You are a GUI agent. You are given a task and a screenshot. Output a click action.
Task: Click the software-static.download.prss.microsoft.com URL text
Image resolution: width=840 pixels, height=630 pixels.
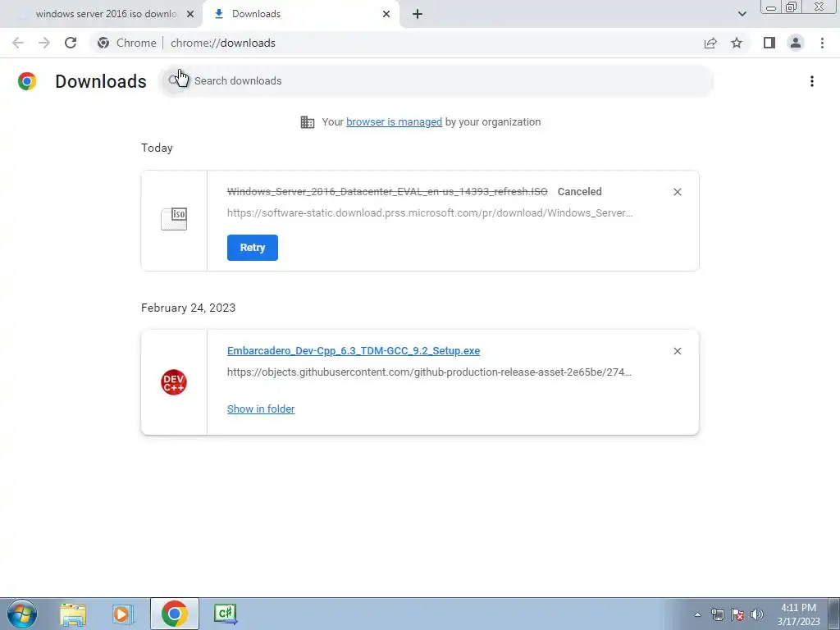[430, 213]
